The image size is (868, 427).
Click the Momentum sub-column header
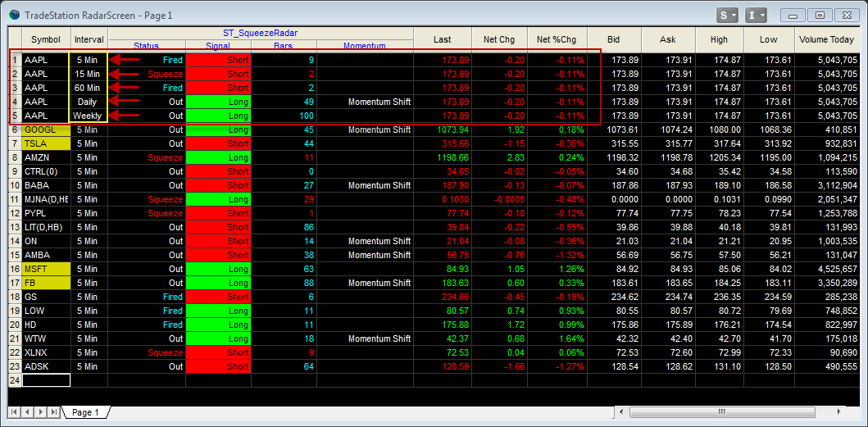coord(365,47)
